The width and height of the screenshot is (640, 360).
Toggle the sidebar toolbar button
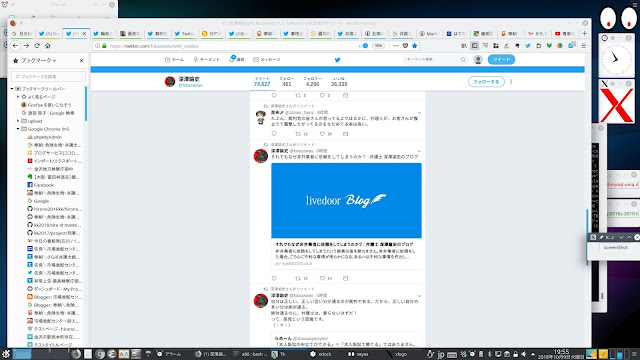pos(474,46)
